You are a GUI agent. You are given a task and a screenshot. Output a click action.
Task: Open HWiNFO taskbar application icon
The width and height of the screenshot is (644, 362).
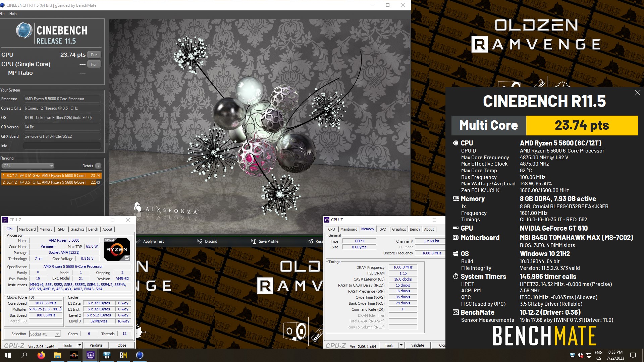click(x=107, y=355)
